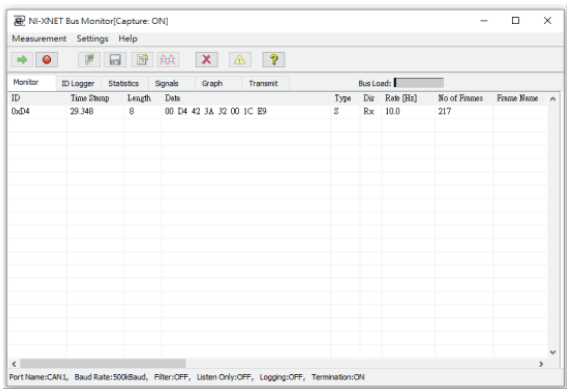Image resolution: width=569 pixels, height=392 pixels.
Task: Click the interface hardware settings icon
Action: point(89,60)
